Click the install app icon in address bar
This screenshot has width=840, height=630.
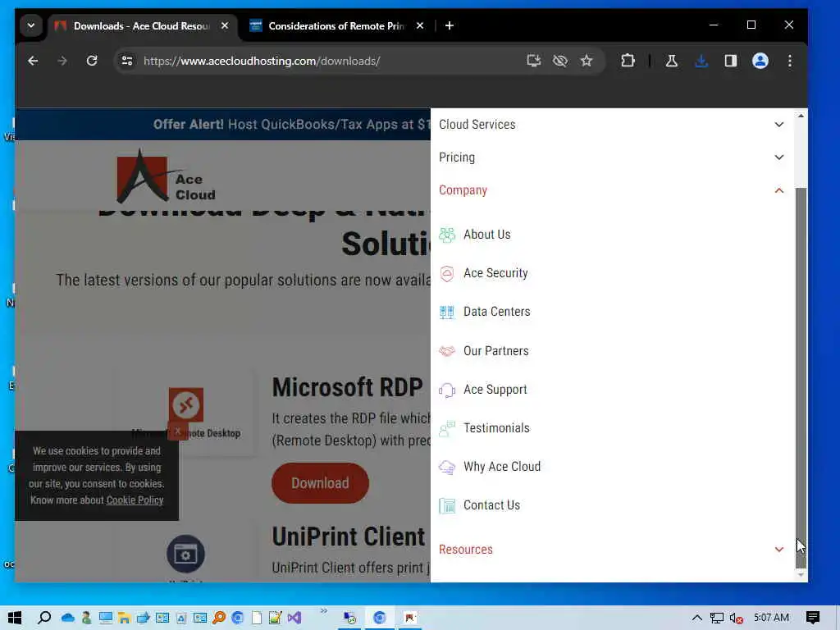coord(533,61)
